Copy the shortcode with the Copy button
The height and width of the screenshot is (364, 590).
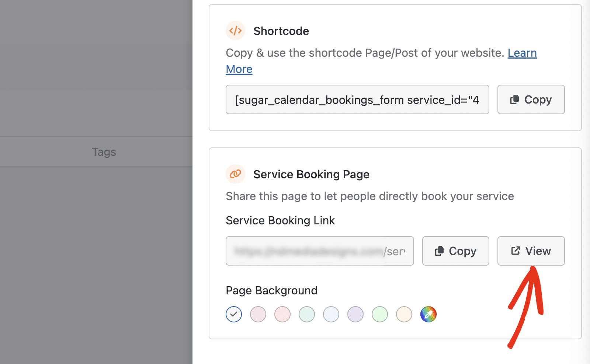[x=531, y=99]
